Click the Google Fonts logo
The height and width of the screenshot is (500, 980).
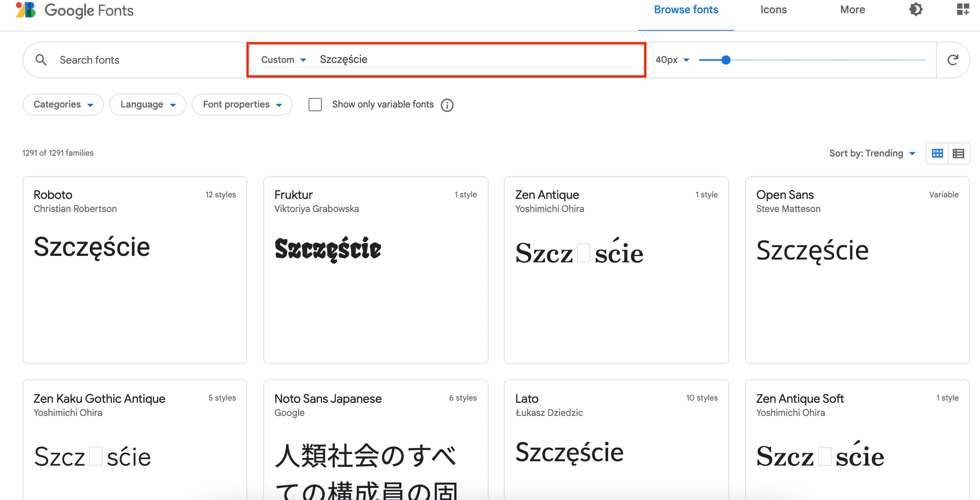click(75, 10)
